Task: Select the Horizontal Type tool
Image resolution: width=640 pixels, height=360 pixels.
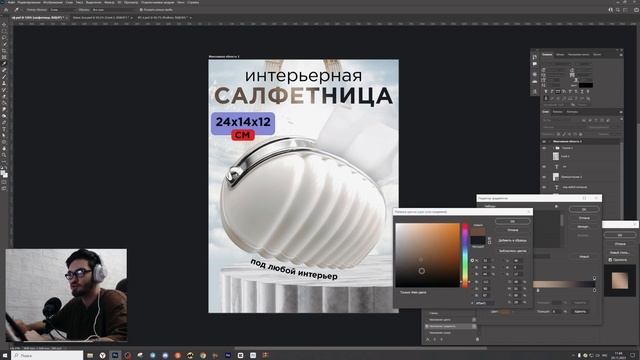Action: (4, 129)
